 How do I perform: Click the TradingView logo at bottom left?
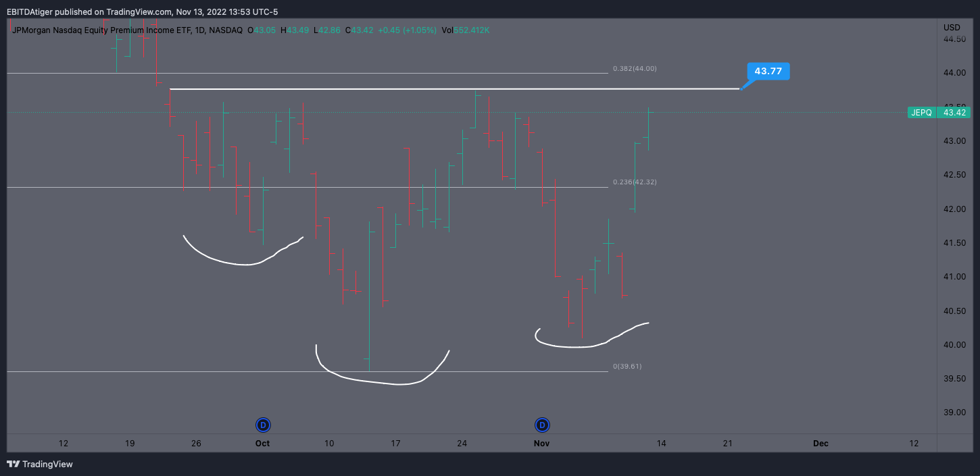39,464
